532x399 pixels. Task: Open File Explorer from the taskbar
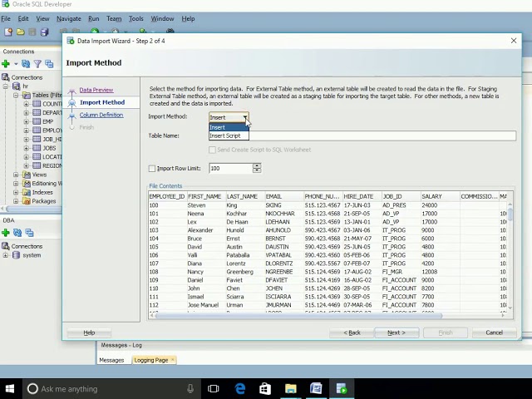290,389
